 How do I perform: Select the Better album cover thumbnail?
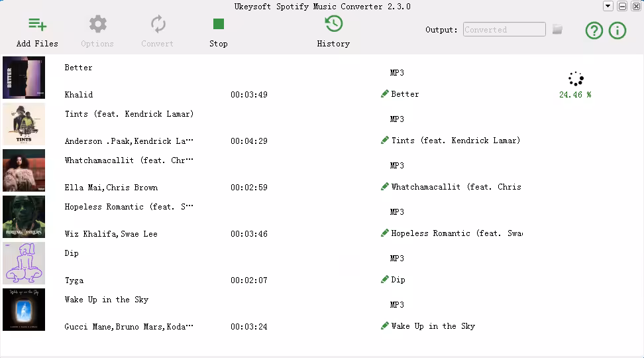tap(24, 78)
